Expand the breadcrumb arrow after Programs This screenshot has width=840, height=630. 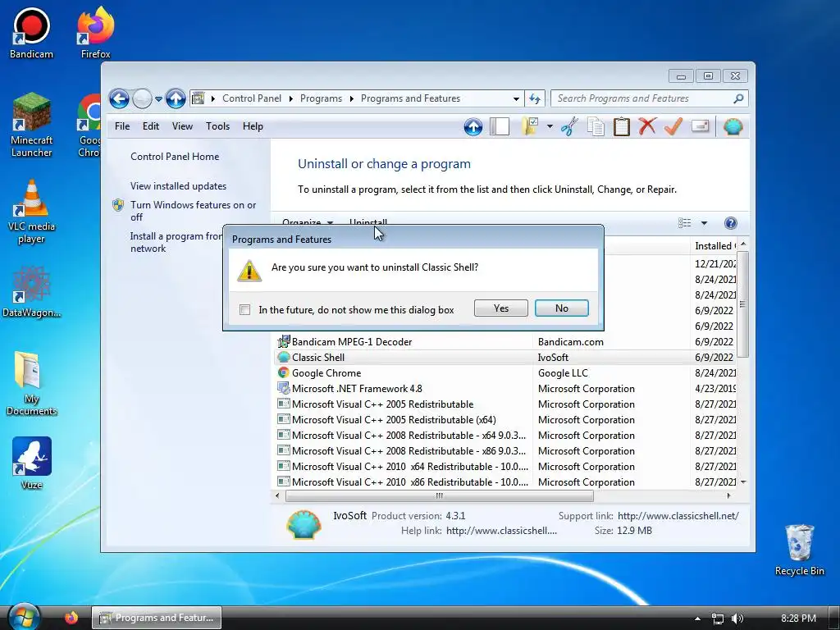351,98
